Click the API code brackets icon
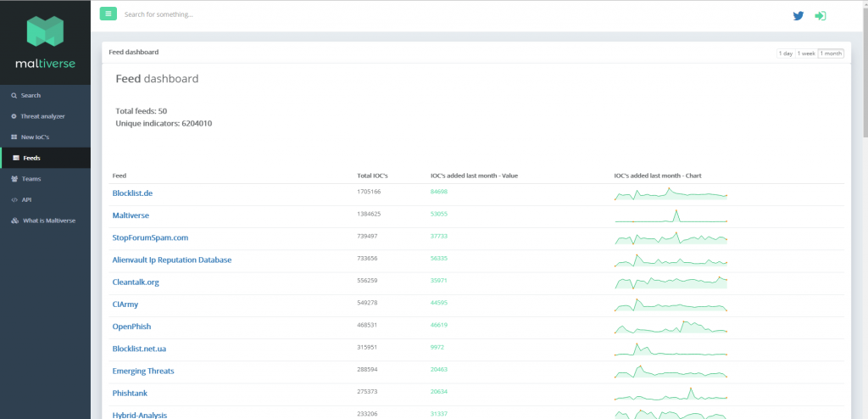868x419 pixels. pyautogui.click(x=14, y=199)
